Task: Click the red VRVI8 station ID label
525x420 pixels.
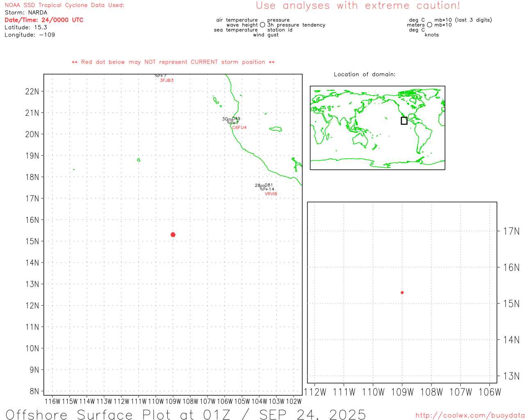Action: coord(271,194)
